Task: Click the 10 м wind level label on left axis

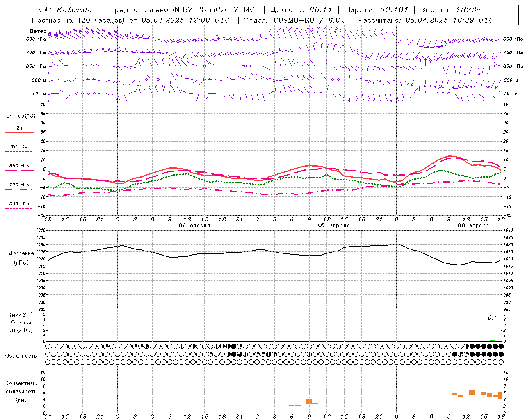Action: coord(39,94)
